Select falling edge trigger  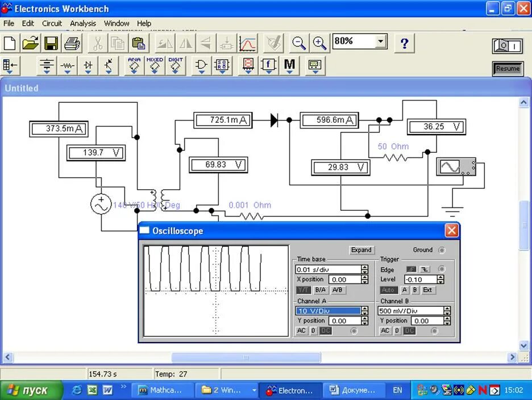425,269
